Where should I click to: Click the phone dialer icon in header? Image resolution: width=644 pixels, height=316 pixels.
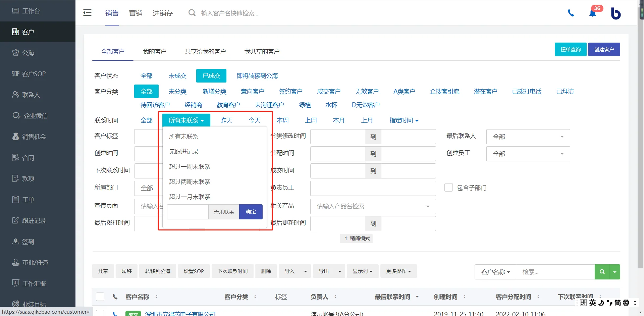click(x=571, y=13)
